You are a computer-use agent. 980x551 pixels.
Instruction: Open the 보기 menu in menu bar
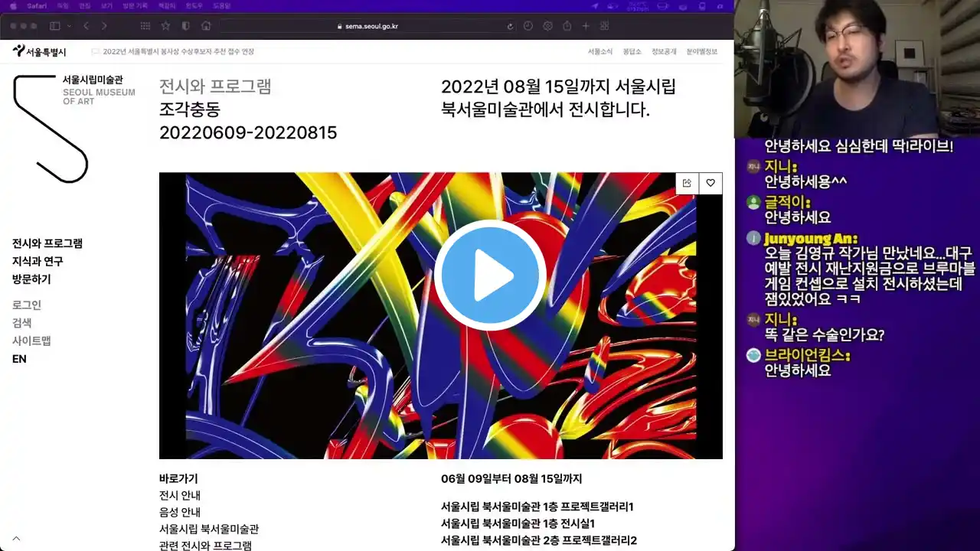[x=106, y=5]
